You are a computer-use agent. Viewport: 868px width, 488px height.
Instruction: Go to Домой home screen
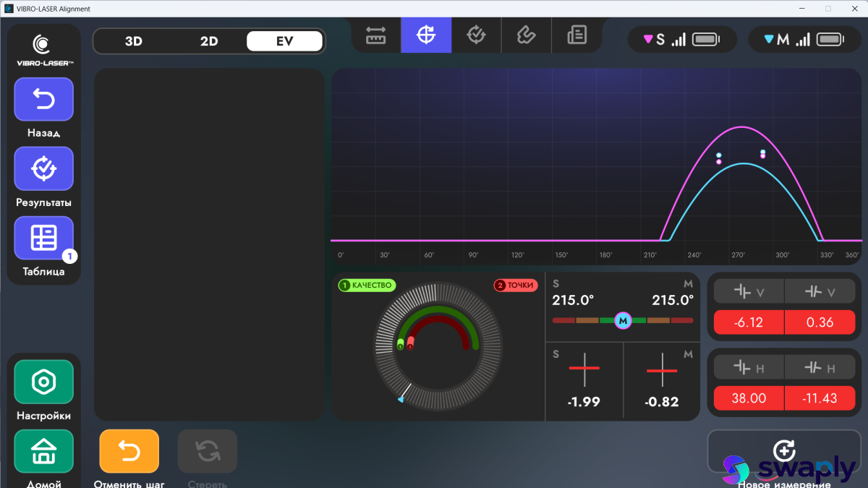coord(43,451)
